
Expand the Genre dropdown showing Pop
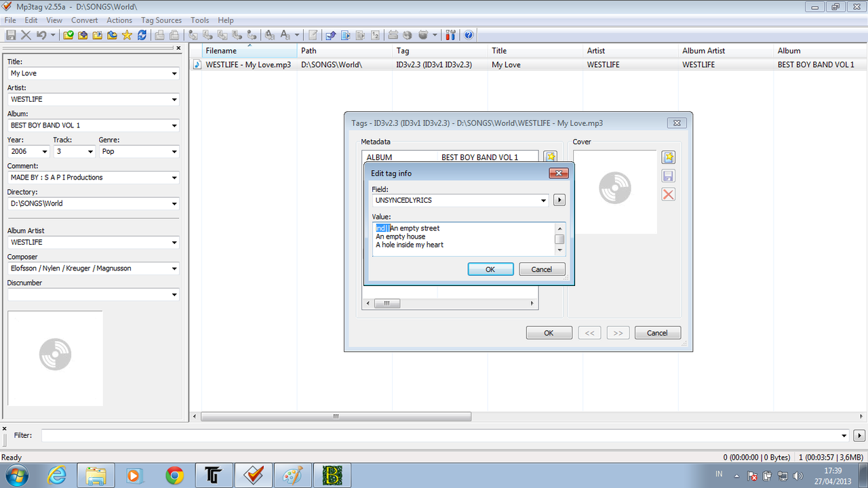point(174,152)
